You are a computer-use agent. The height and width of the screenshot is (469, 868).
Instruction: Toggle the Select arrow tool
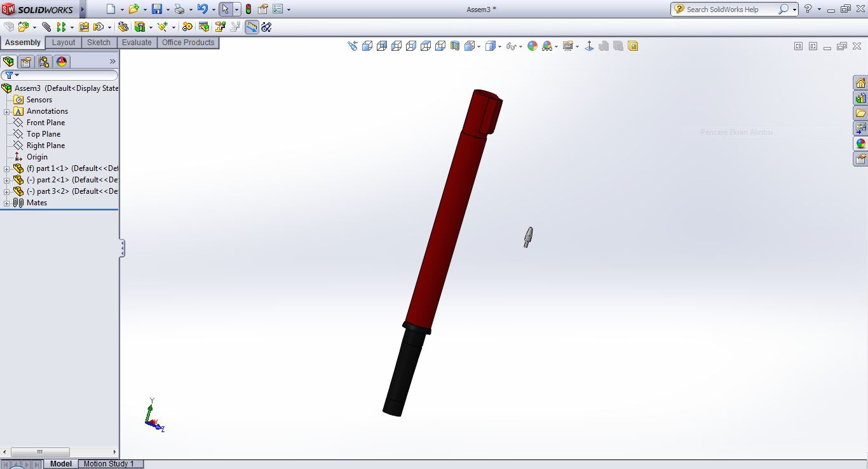225,9
